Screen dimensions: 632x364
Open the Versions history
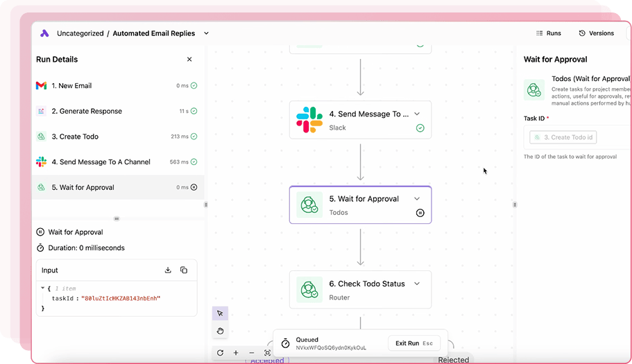tap(596, 33)
